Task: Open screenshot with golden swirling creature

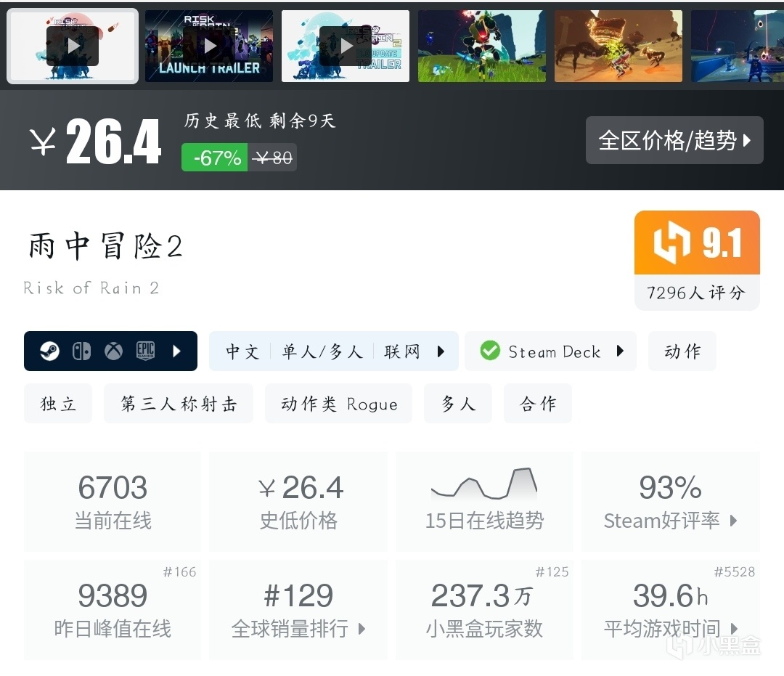Action: click(x=618, y=46)
